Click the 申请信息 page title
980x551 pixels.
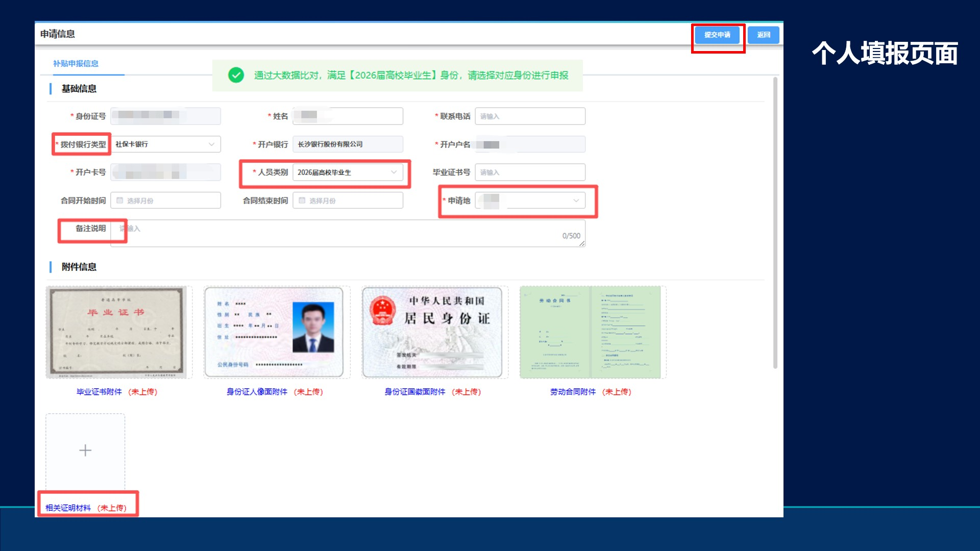[57, 34]
